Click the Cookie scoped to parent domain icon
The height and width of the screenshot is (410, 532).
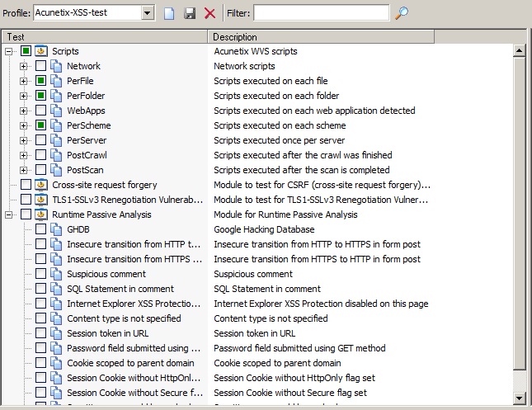tap(56, 363)
